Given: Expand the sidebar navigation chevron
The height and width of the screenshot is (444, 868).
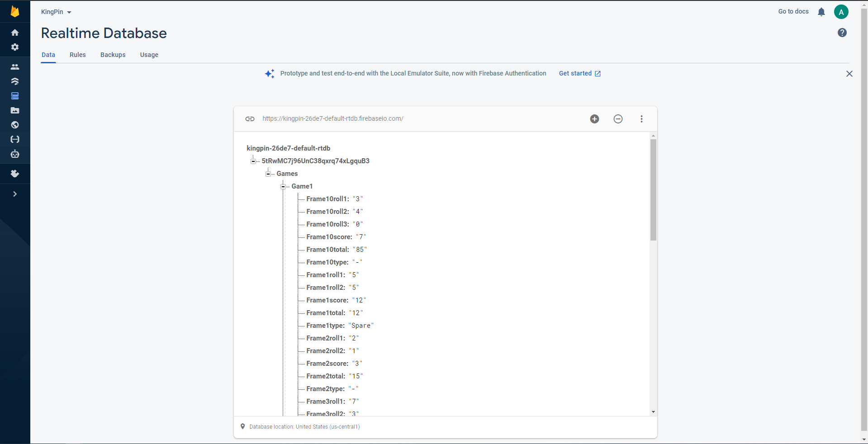Looking at the screenshot, I should pyautogui.click(x=15, y=194).
